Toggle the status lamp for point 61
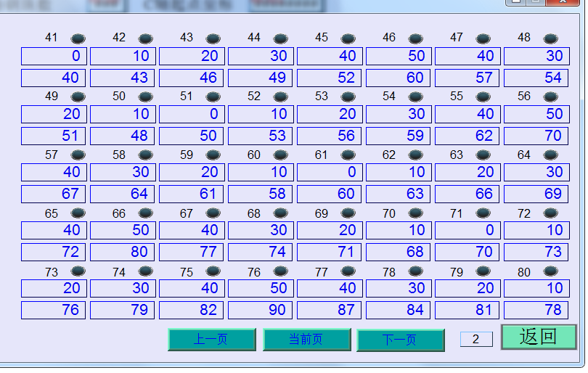The width and height of the screenshot is (588, 373). pos(348,155)
